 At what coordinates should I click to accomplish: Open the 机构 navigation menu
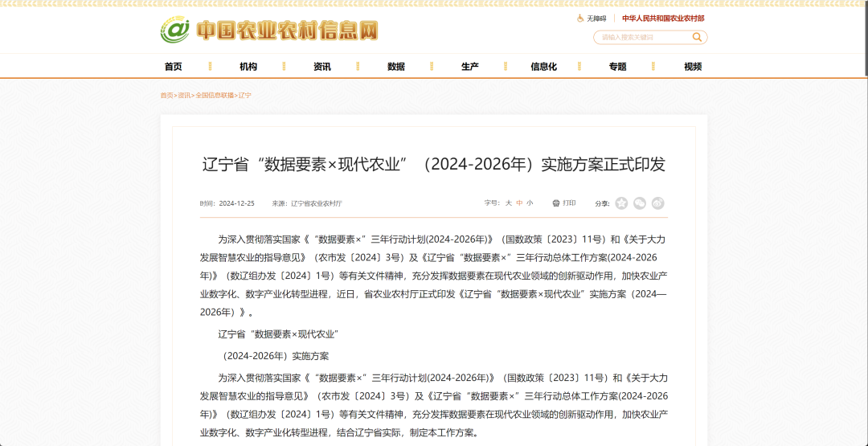248,67
